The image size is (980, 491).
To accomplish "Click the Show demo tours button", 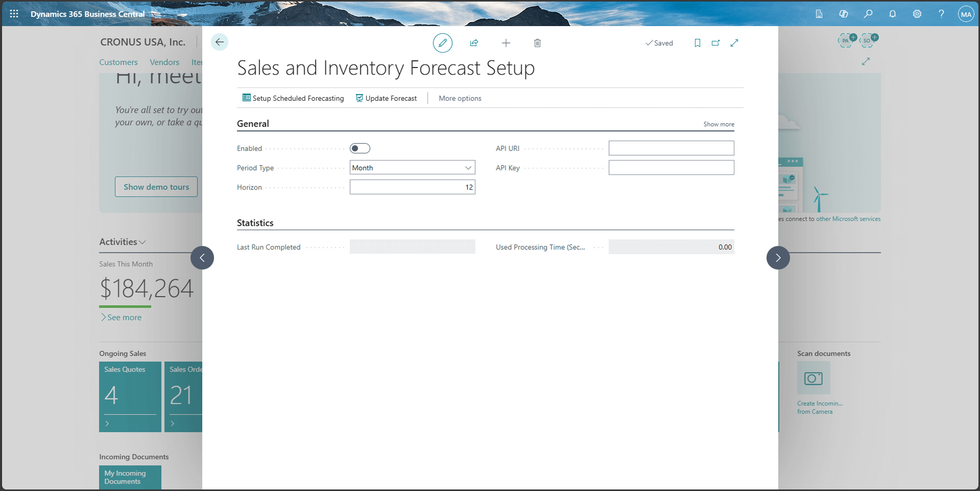I will [x=156, y=186].
